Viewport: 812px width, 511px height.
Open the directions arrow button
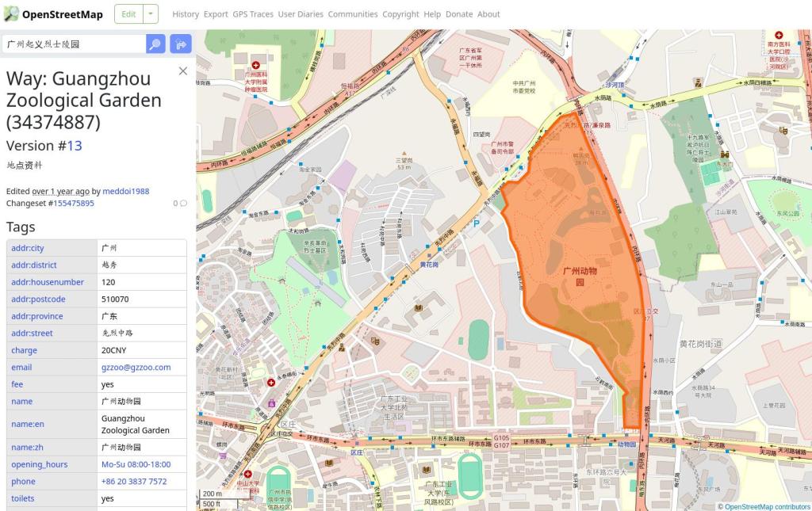pyautogui.click(x=181, y=44)
